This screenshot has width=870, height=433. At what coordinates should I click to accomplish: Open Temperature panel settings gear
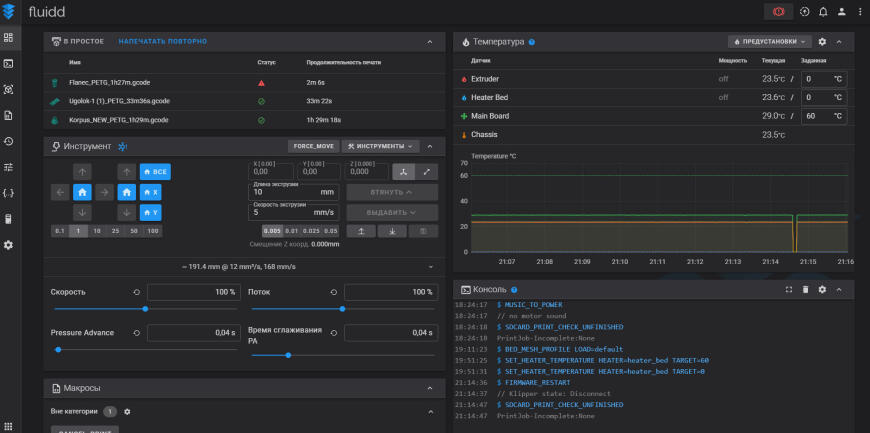(x=822, y=42)
